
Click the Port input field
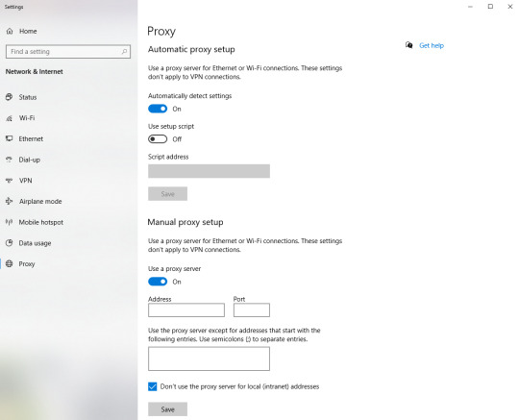point(252,310)
